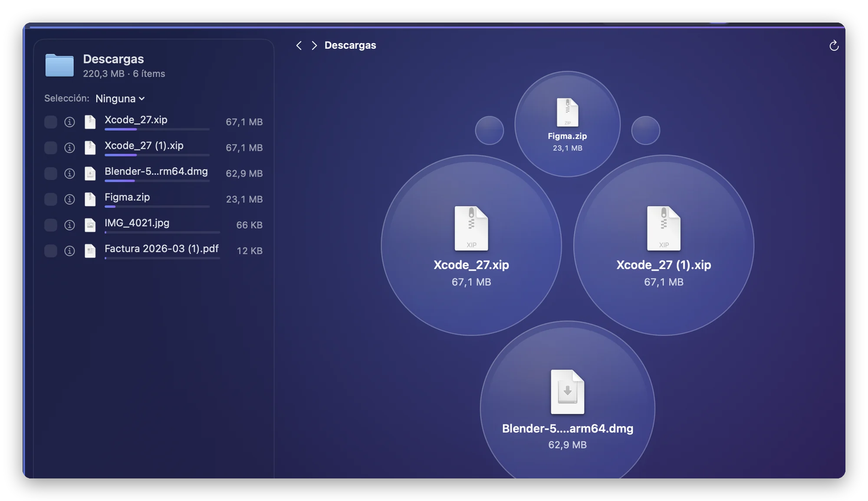Tick the checkbox for Xcode_27 (1).xip
868x501 pixels.
point(51,148)
